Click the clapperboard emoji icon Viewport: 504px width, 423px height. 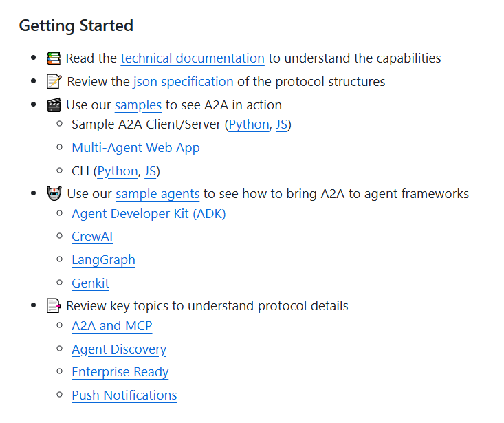coord(54,105)
